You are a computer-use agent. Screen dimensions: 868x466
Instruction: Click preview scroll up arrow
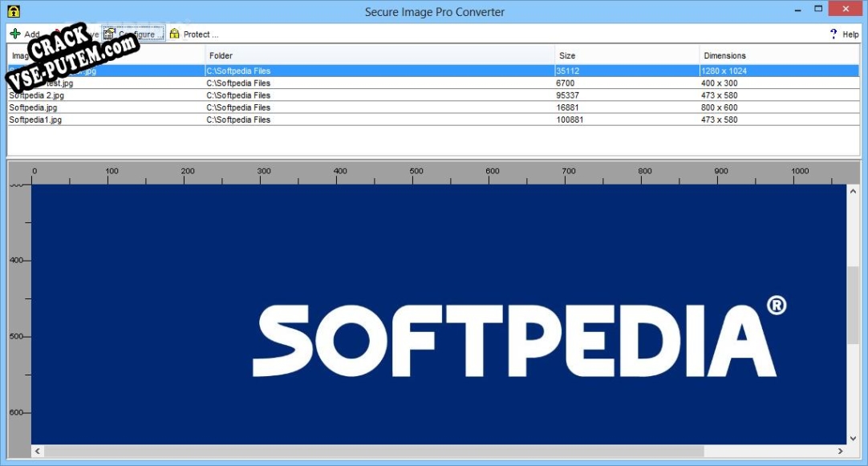coord(853,191)
